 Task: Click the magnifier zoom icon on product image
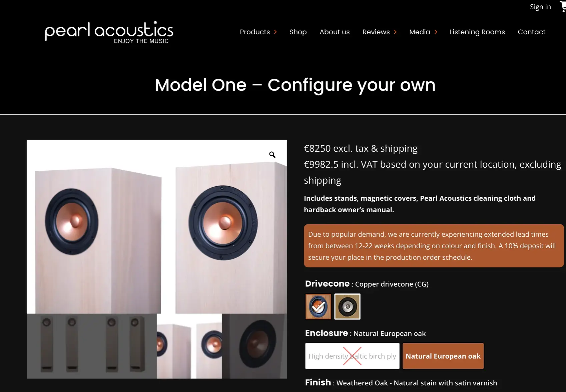coord(272,155)
